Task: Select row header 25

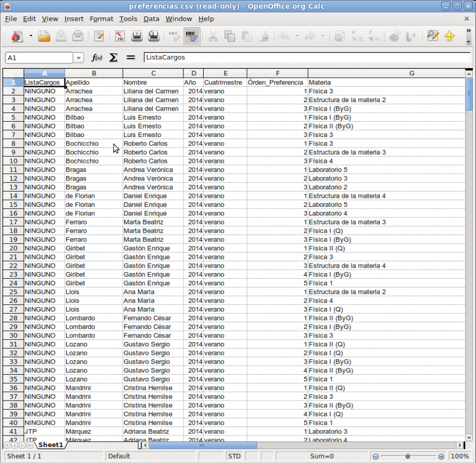Action: [13, 292]
